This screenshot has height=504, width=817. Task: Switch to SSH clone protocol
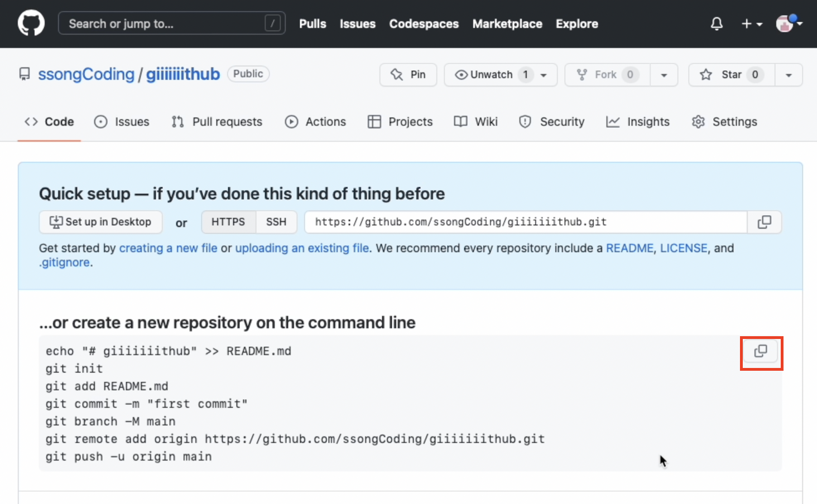click(x=276, y=222)
